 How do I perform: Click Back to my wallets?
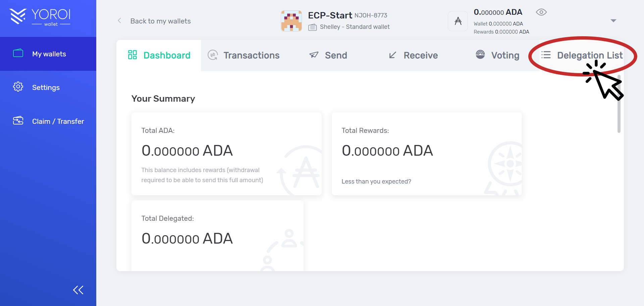tap(160, 21)
